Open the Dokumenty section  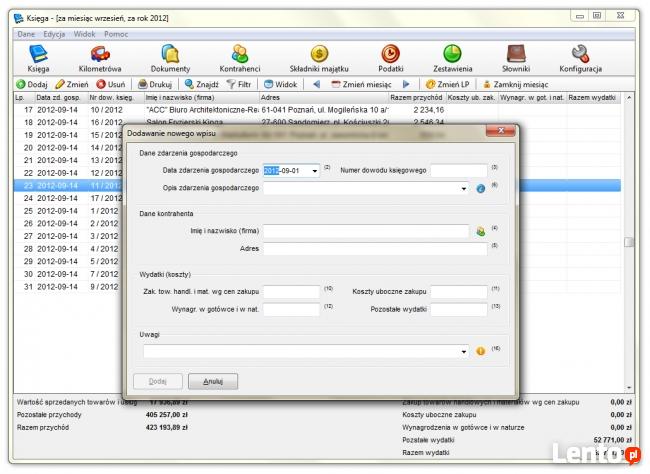coord(170,58)
